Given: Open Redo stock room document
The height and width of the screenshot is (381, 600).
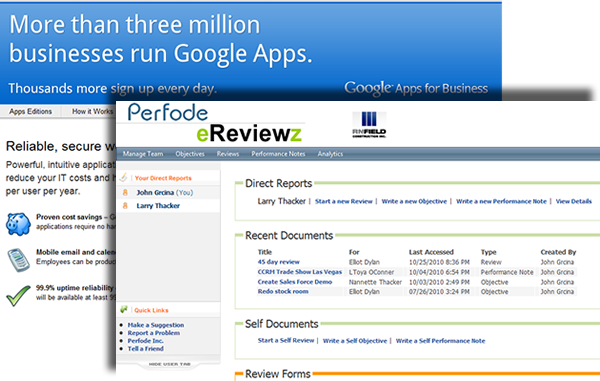Looking at the screenshot, I should coord(283,291).
